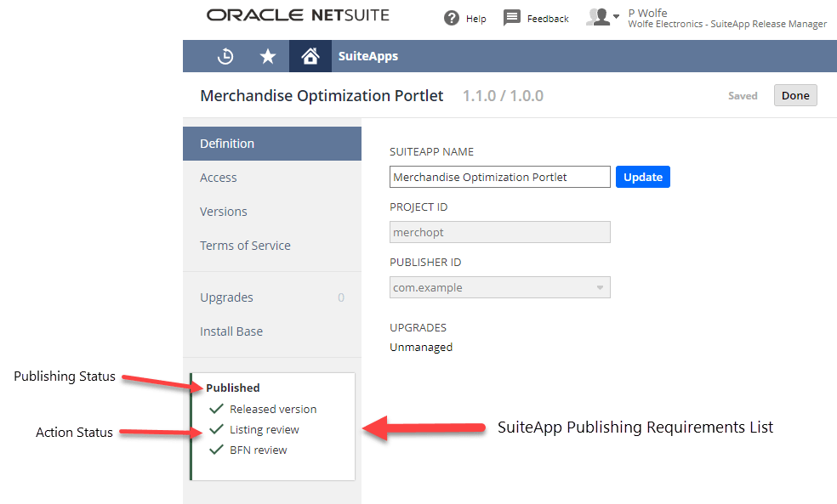Open the SuiteApps menu item
The width and height of the screenshot is (837, 504).
(367, 56)
